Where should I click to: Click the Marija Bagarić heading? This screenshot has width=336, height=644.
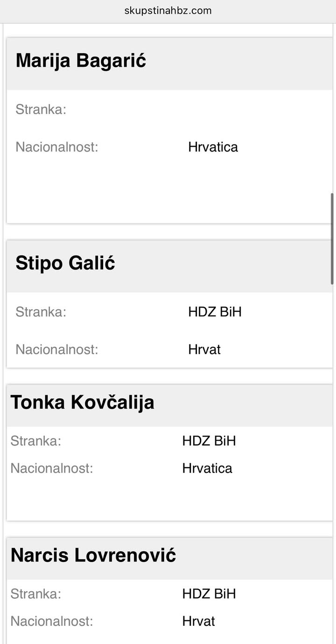coord(81,61)
